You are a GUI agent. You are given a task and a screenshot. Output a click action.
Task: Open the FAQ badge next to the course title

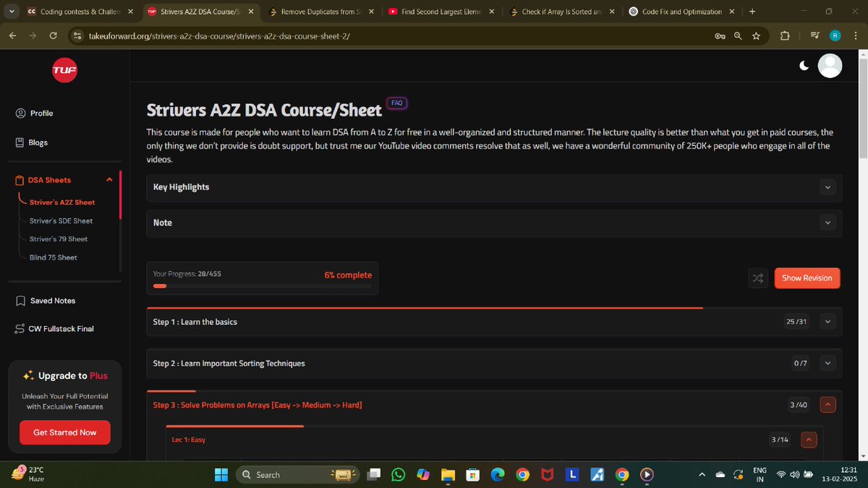pyautogui.click(x=396, y=103)
